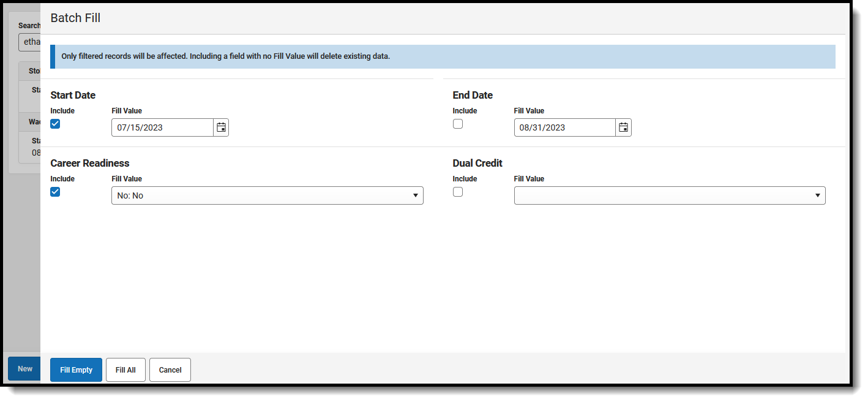Viewport: 868px width, 402px height.
Task: Click the 'Only filtered records' info message
Action: 443,56
